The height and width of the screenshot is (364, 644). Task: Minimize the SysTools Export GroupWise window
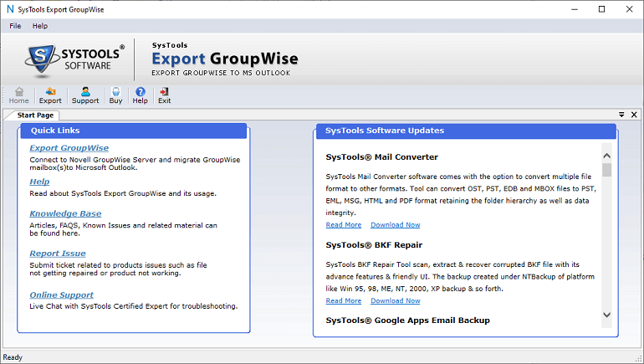(x=575, y=9)
